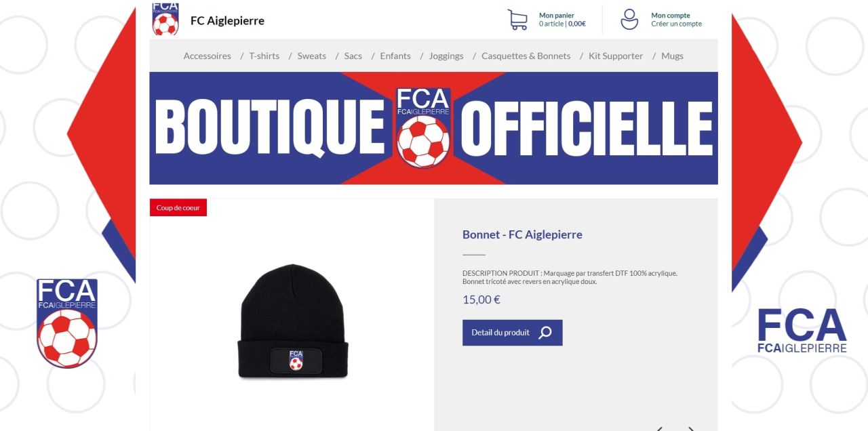Select the Sweats menu item

coord(311,56)
